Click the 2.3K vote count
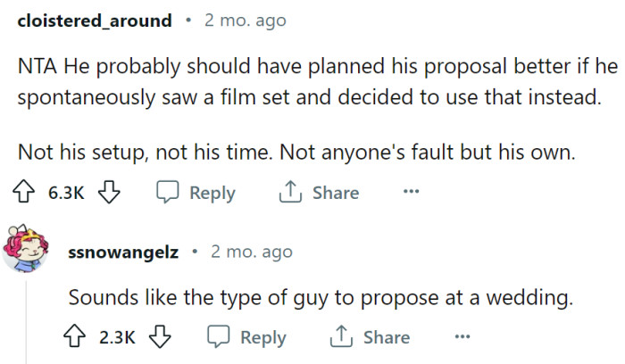The image size is (625, 364). tap(119, 337)
